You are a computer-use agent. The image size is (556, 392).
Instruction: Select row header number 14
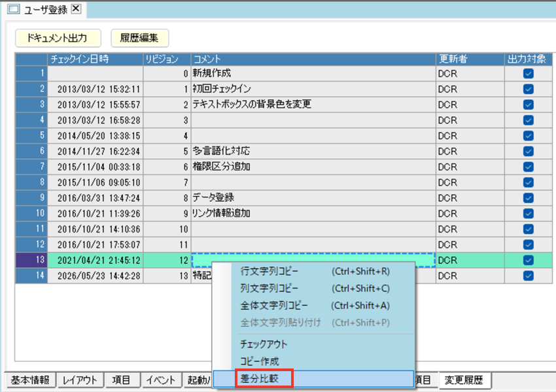click(31, 276)
